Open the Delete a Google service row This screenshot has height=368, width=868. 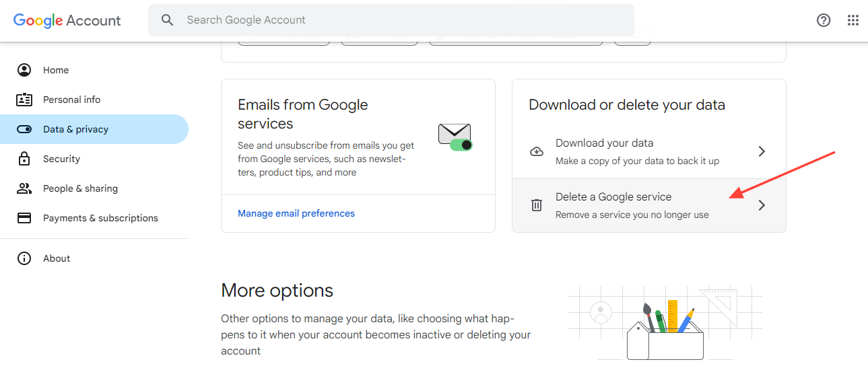tap(649, 205)
